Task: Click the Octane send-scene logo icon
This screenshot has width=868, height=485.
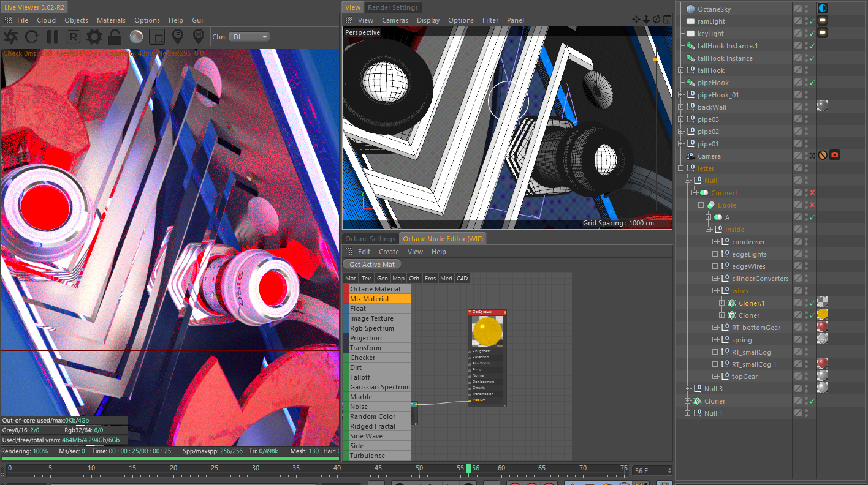Action: click(x=10, y=37)
